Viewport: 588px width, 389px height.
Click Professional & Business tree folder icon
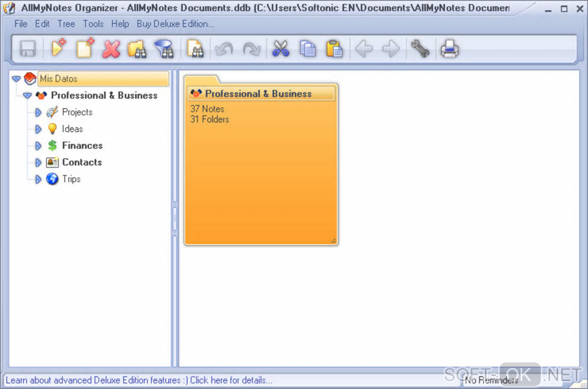42,95
